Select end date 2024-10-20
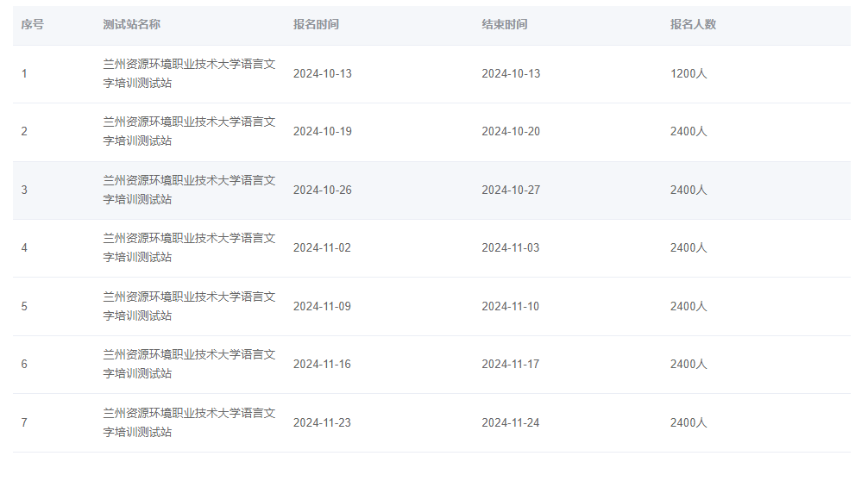This screenshot has height=481, width=868. [x=511, y=132]
